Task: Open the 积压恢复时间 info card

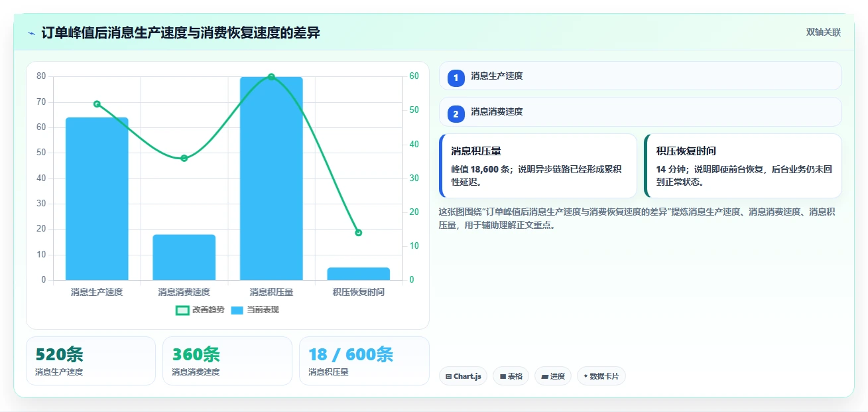Action: coord(743,166)
